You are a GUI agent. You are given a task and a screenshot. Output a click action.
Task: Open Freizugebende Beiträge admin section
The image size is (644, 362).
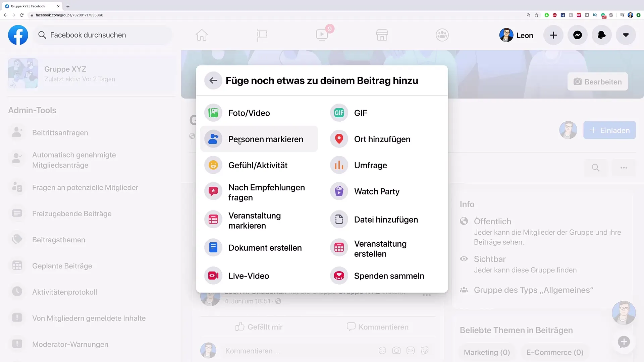click(72, 214)
